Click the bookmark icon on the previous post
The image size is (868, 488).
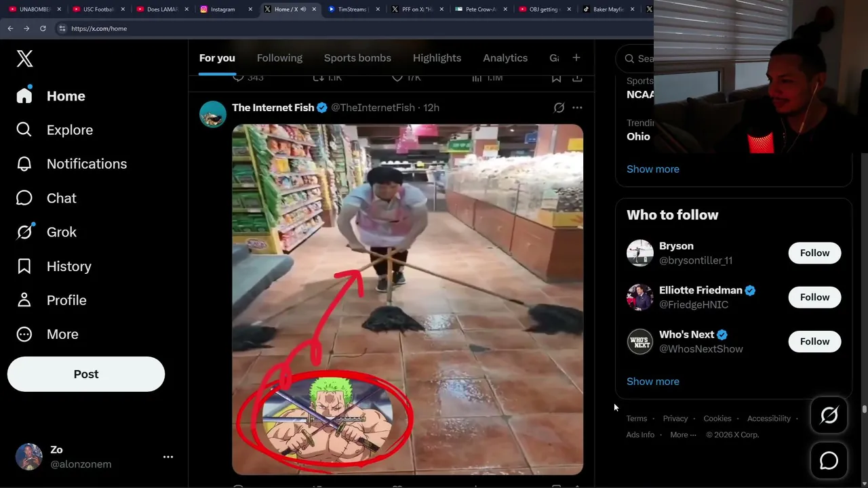click(x=556, y=78)
